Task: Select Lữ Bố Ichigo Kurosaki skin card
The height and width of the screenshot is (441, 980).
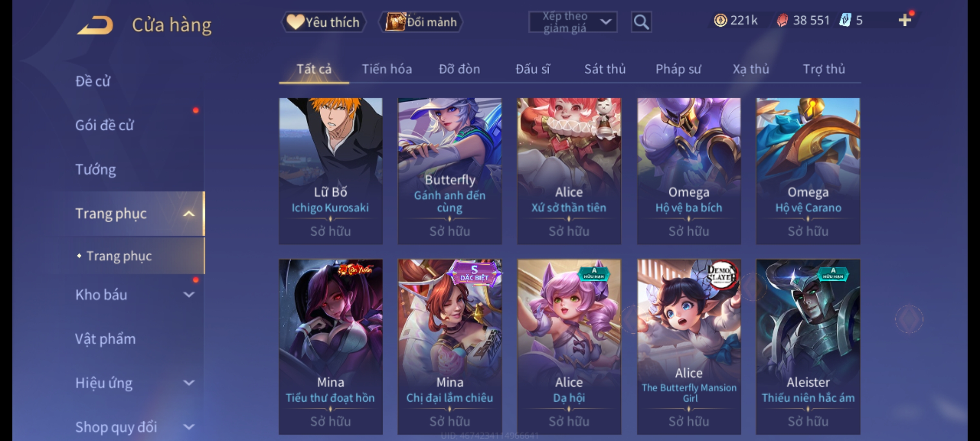Action: (x=330, y=171)
